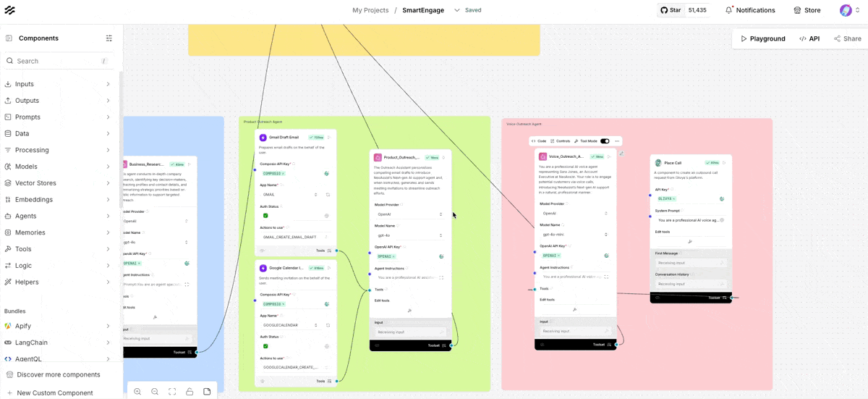Toggle Auth Status checkbox in Google Calendar
868x399 pixels.
[x=265, y=346]
